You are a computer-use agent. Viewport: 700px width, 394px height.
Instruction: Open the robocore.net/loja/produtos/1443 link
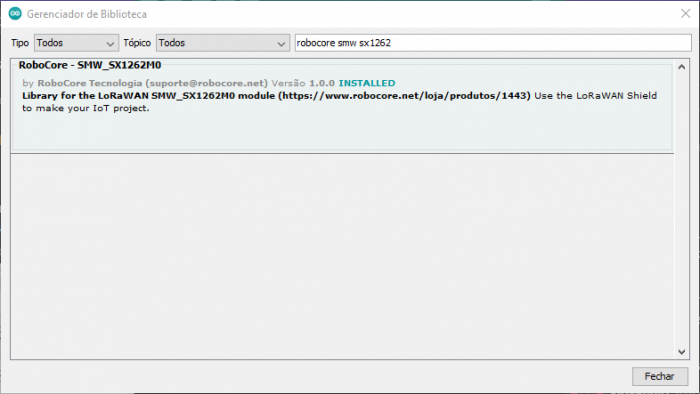405,95
